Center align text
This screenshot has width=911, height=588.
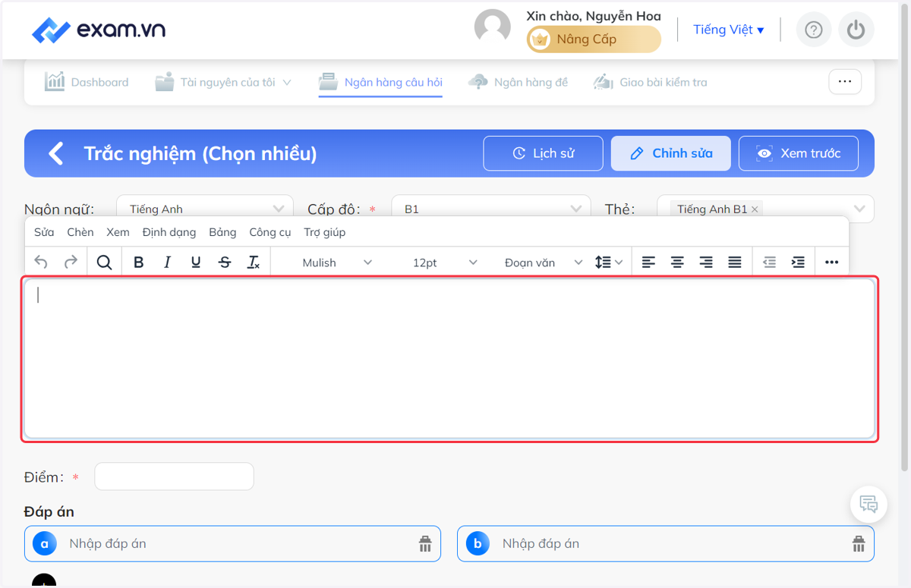[677, 263]
